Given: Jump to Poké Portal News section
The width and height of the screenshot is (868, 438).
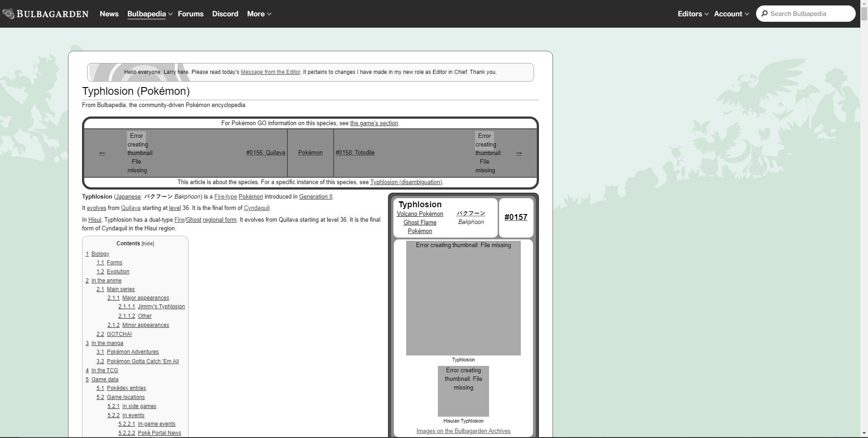Looking at the screenshot, I should (x=150, y=433).
